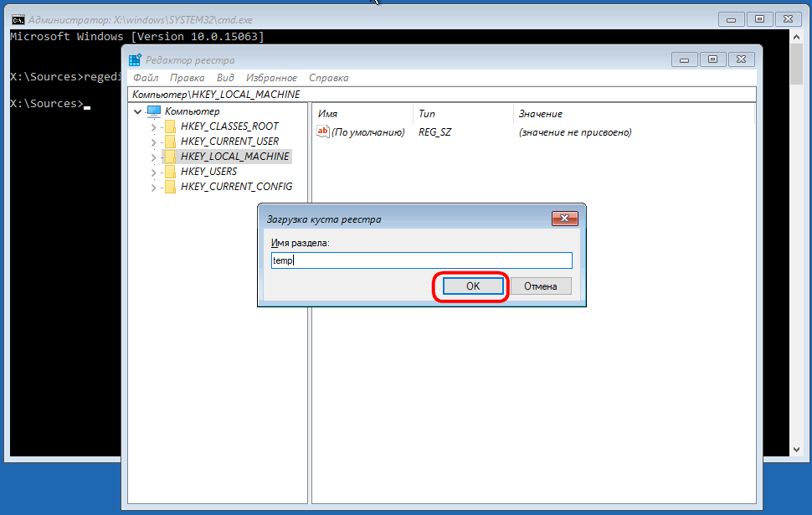Click the (значение не присвоено) cell
The height and width of the screenshot is (515, 812).
coord(575,132)
